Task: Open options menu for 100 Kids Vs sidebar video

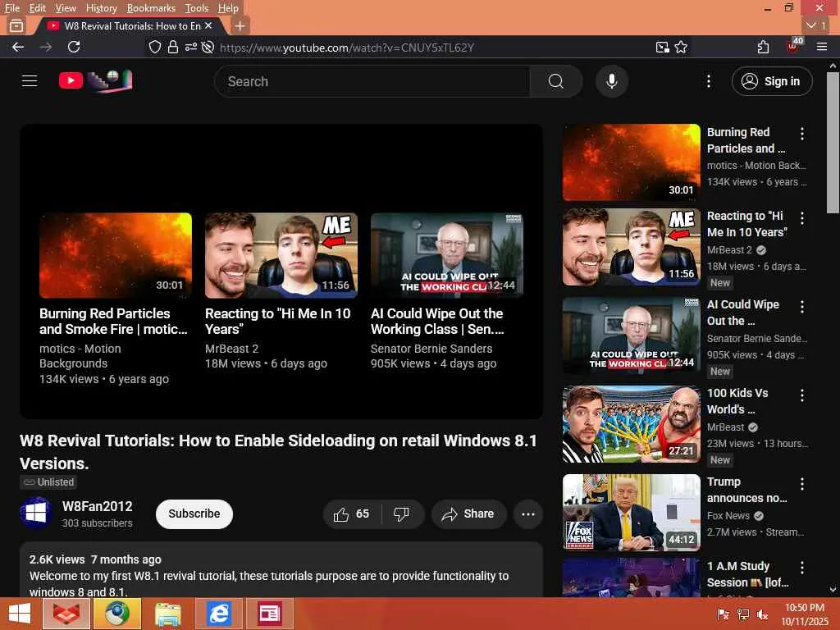Action: (x=802, y=395)
